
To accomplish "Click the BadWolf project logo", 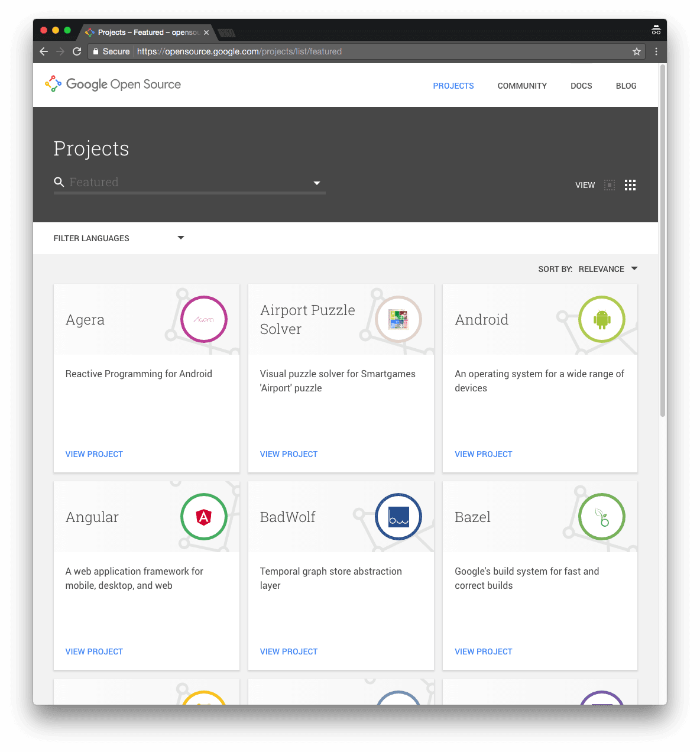I will 398,517.
